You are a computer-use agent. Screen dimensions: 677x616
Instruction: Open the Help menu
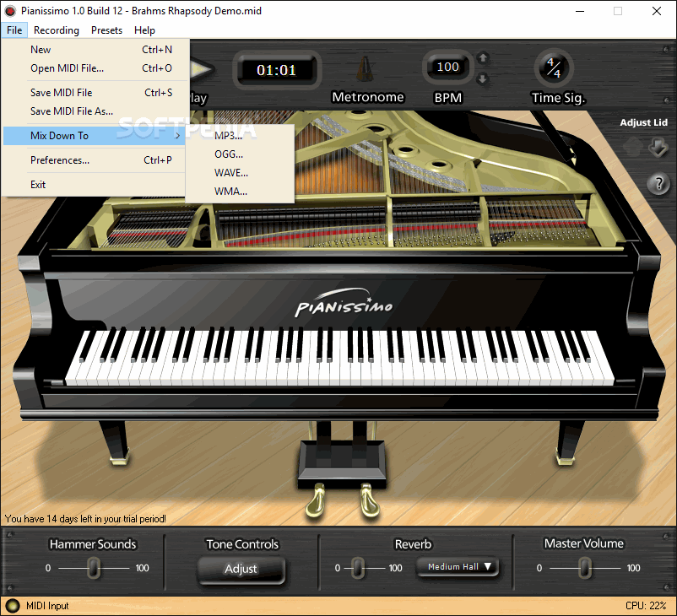144,30
